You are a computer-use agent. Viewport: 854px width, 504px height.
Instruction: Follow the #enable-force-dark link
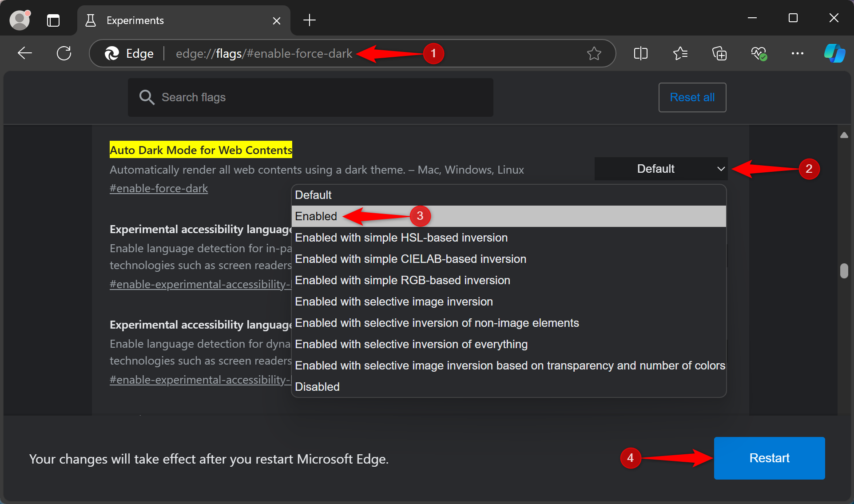(x=159, y=188)
